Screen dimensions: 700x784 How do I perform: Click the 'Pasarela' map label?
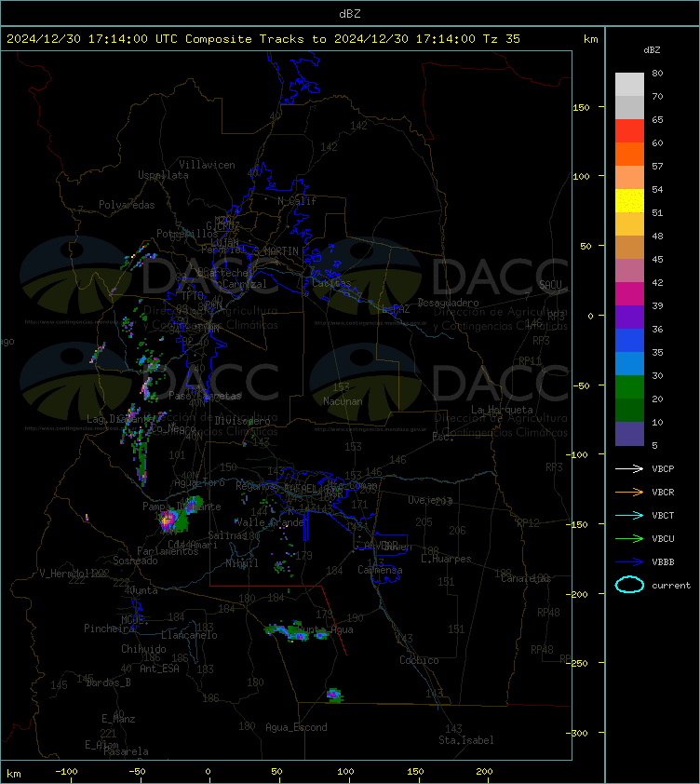coord(126,751)
